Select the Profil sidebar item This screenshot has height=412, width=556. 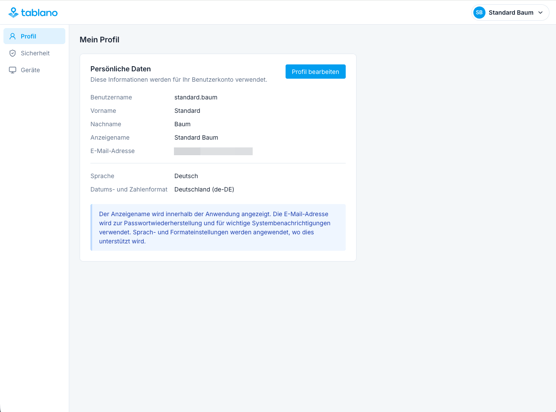coord(34,36)
